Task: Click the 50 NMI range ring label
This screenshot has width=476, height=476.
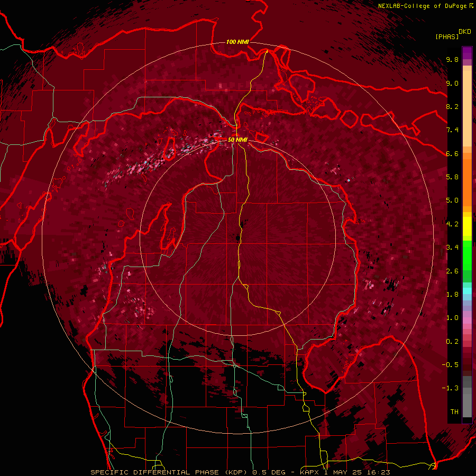Action: point(237,140)
